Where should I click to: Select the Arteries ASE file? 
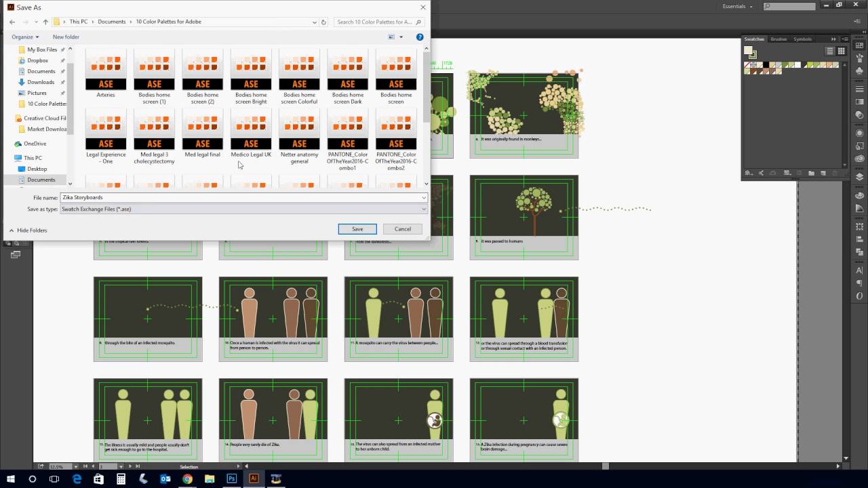coord(106,75)
